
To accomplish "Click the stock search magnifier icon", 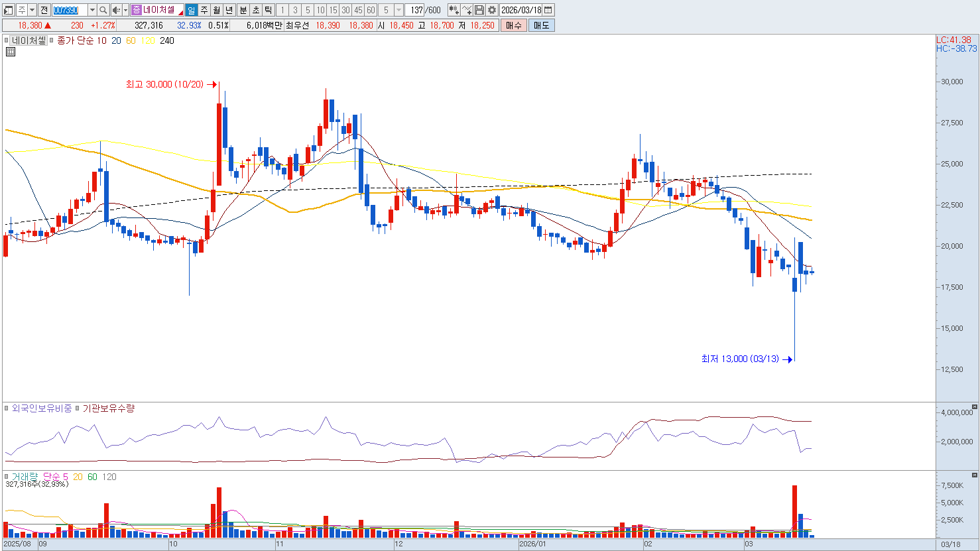I will pyautogui.click(x=103, y=10).
